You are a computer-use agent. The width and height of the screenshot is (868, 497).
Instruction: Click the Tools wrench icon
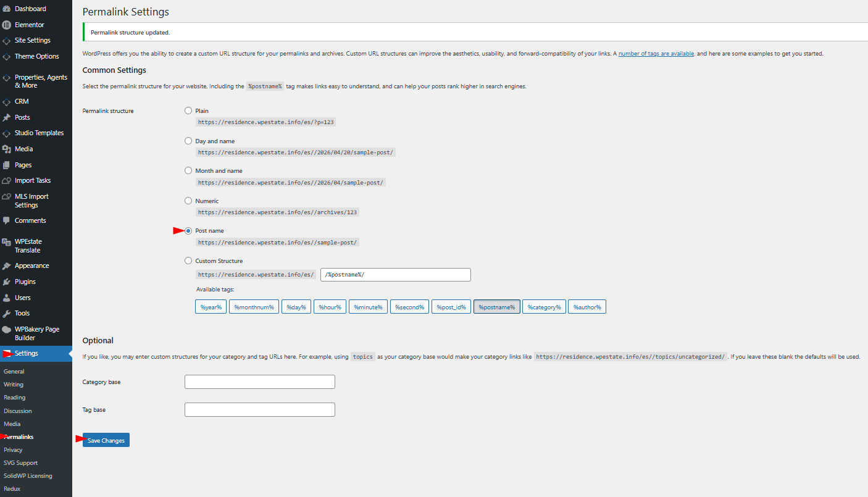7,313
